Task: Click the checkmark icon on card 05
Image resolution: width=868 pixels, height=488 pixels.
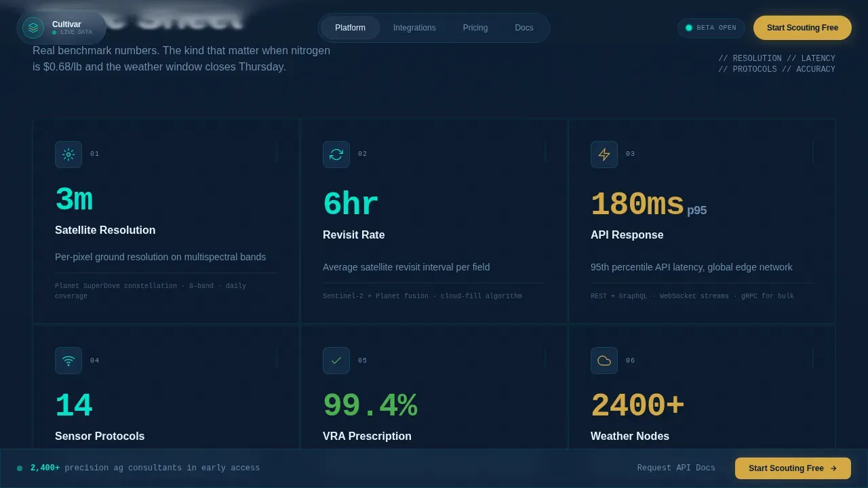Action: coord(336,361)
